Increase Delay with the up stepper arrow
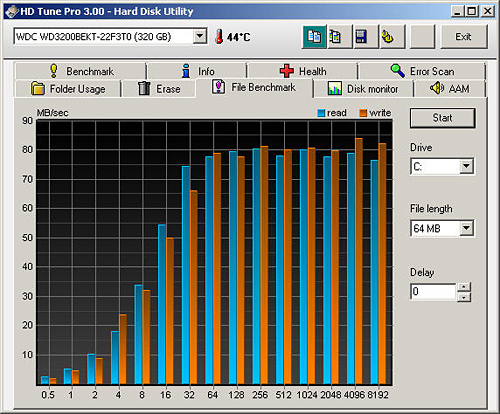This screenshot has width=500, height=414. tap(464, 287)
